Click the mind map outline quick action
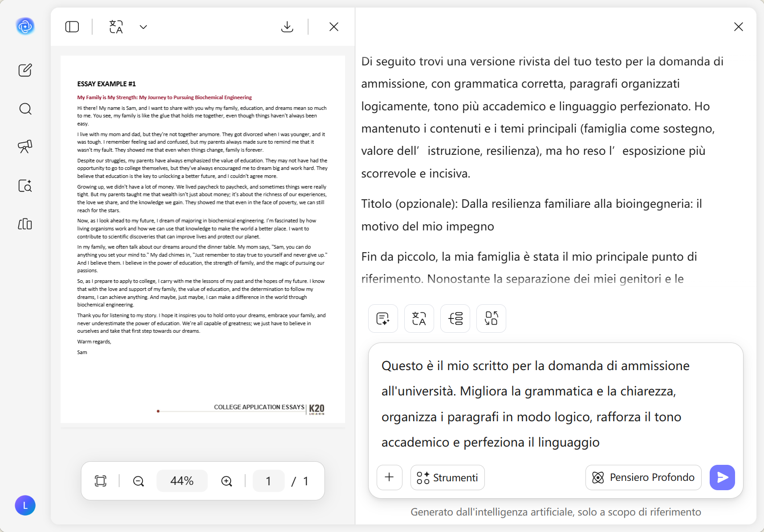This screenshot has height=532, width=764. 455,318
